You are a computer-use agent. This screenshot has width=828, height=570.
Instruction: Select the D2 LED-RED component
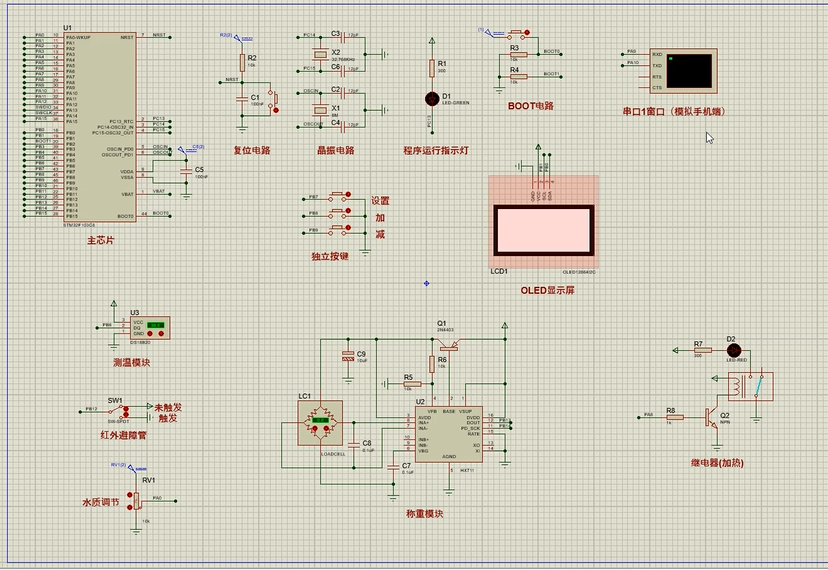(733, 350)
